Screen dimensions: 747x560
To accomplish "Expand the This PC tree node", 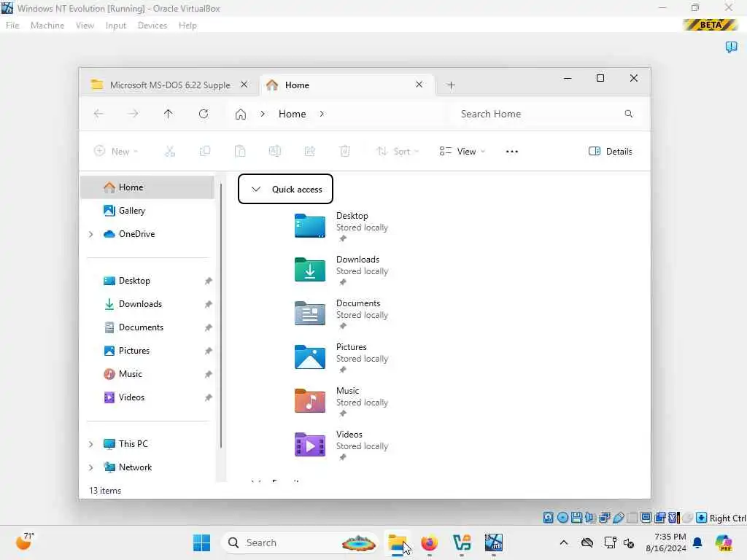I will click(91, 444).
